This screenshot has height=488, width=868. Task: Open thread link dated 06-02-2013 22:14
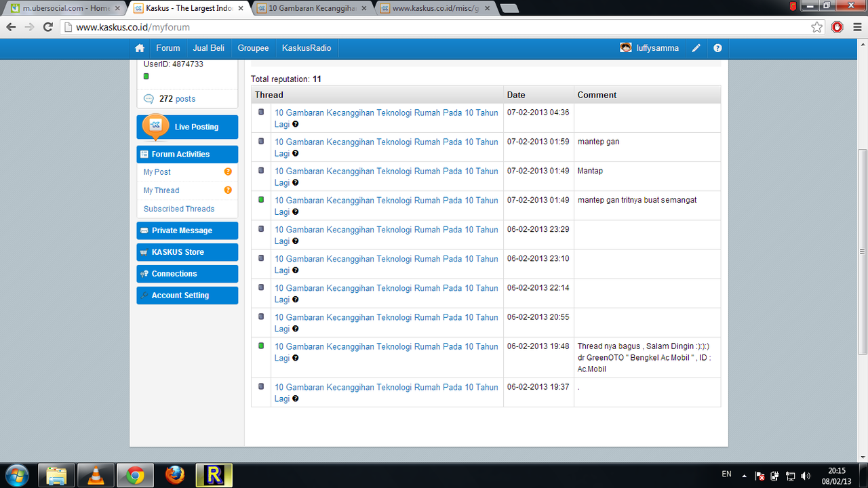(386, 293)
